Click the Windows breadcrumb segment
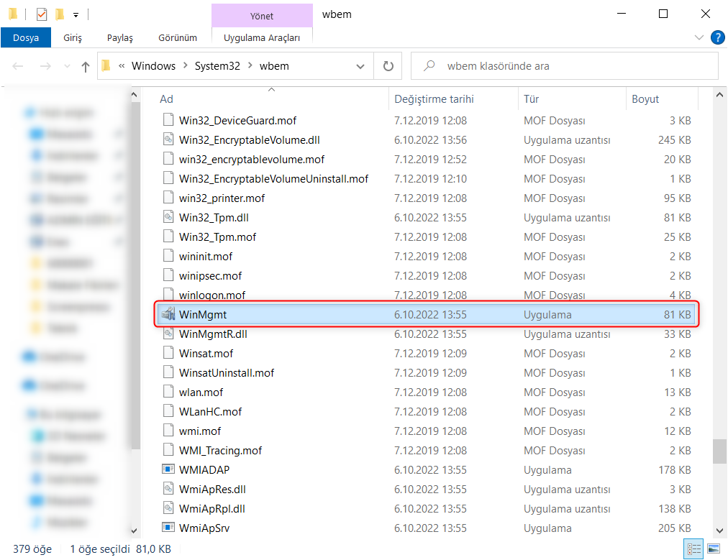This screenshot has width=728, height=560. [x=153, y=66]
